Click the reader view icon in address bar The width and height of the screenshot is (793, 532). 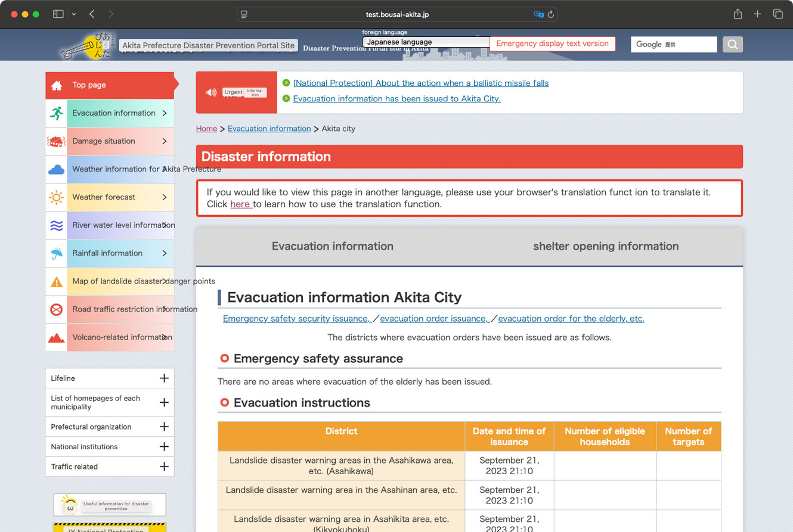(244, 14)
